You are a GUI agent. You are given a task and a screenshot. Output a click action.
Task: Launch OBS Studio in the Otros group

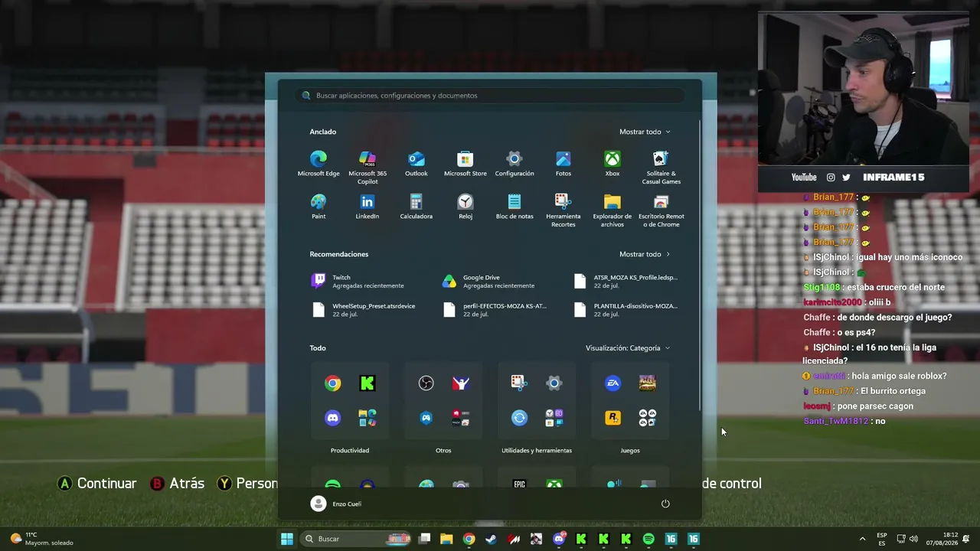(426, 383)
